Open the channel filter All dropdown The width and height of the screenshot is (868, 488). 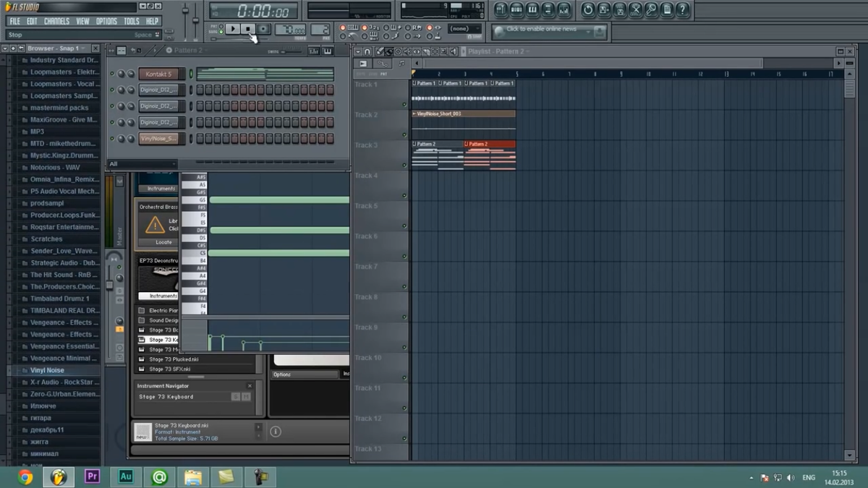pos(142,164)
